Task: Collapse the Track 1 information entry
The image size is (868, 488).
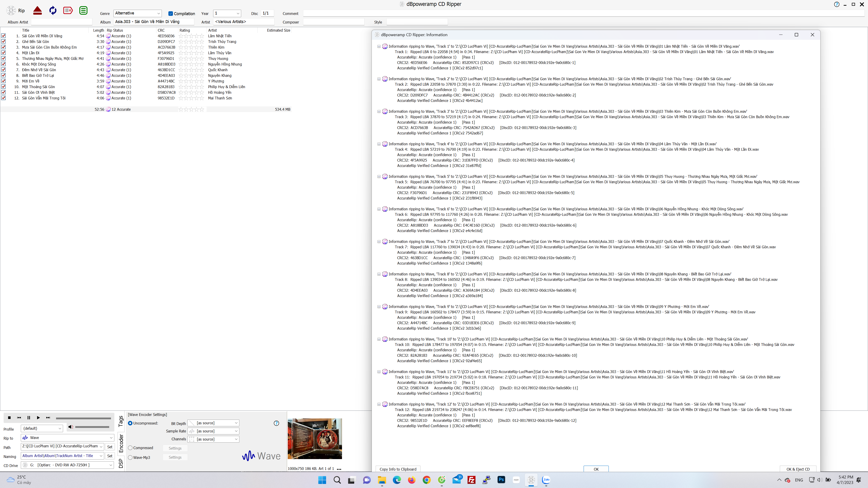Action: tap(379, 47)
